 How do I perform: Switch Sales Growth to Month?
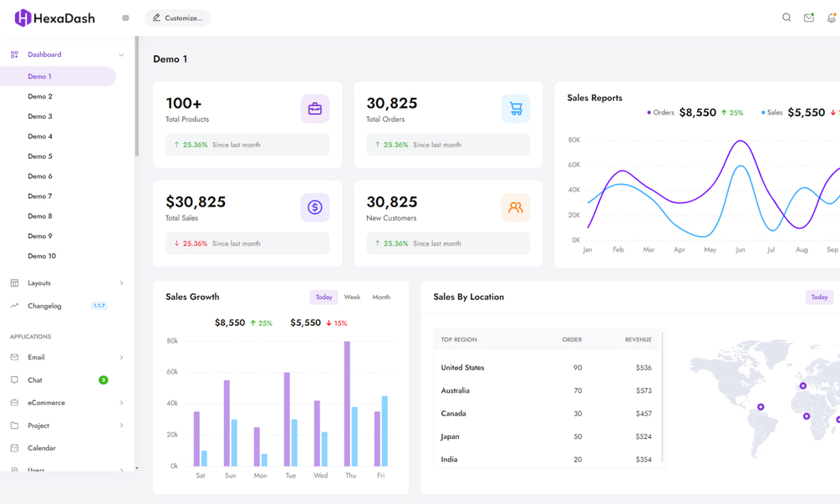click(381, 298)
